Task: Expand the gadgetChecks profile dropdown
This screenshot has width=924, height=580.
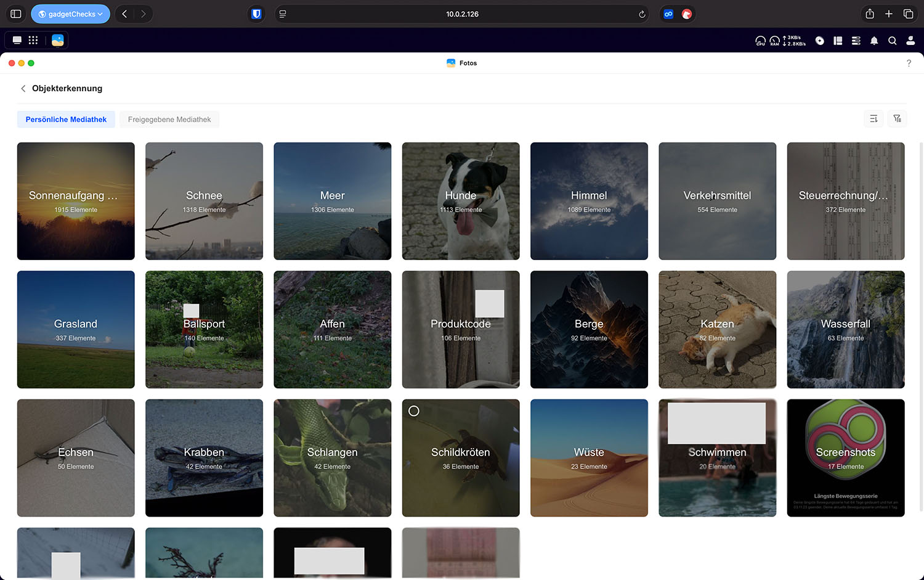Action: (70, 14)
